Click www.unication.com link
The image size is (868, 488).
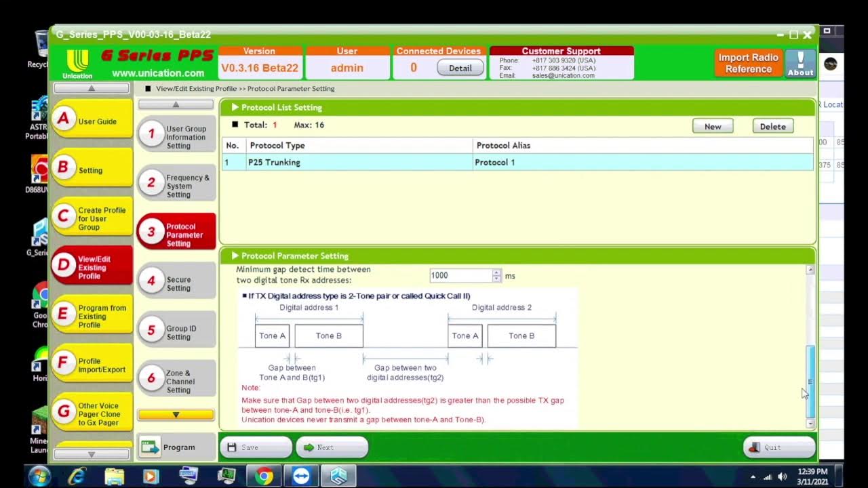pos(158,73)
